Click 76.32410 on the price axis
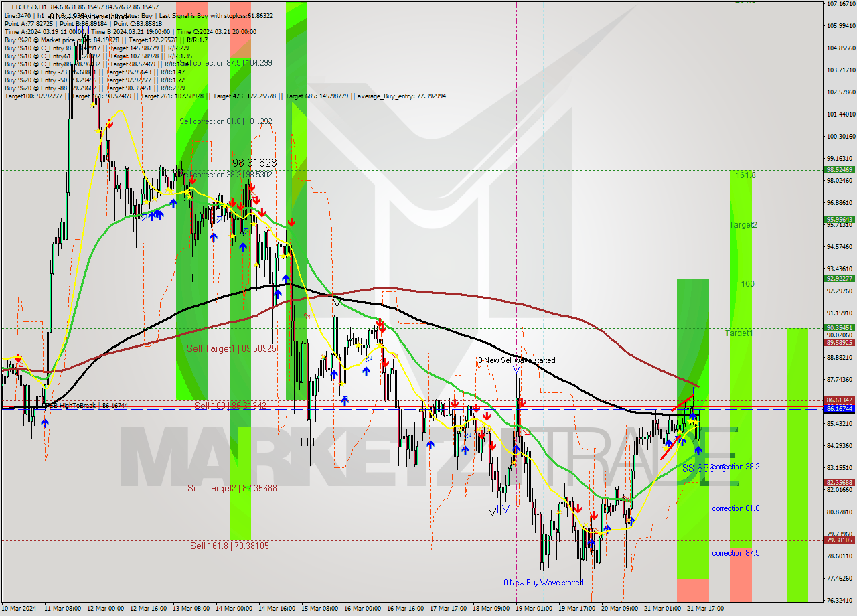The width and height of the screenshot is (857, 616). tap(840, 600)
